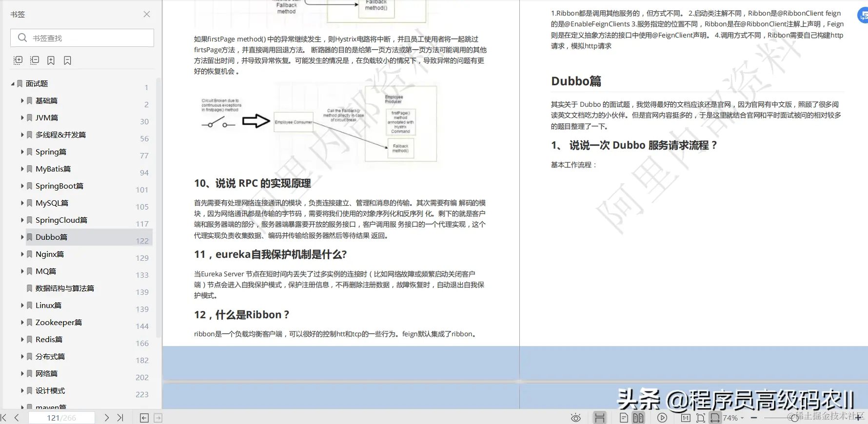This screenshot has width=868, height=424.
Task: Jump to the 基础篇 bookmark
Action: click(46, 100)
